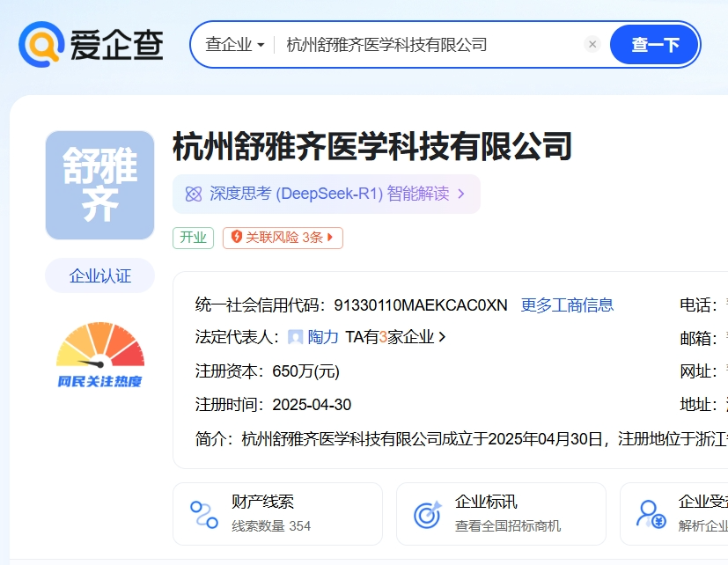Select the registered capital 650万(元)
The height and width of the screenshot is (565, 728).
306,371
